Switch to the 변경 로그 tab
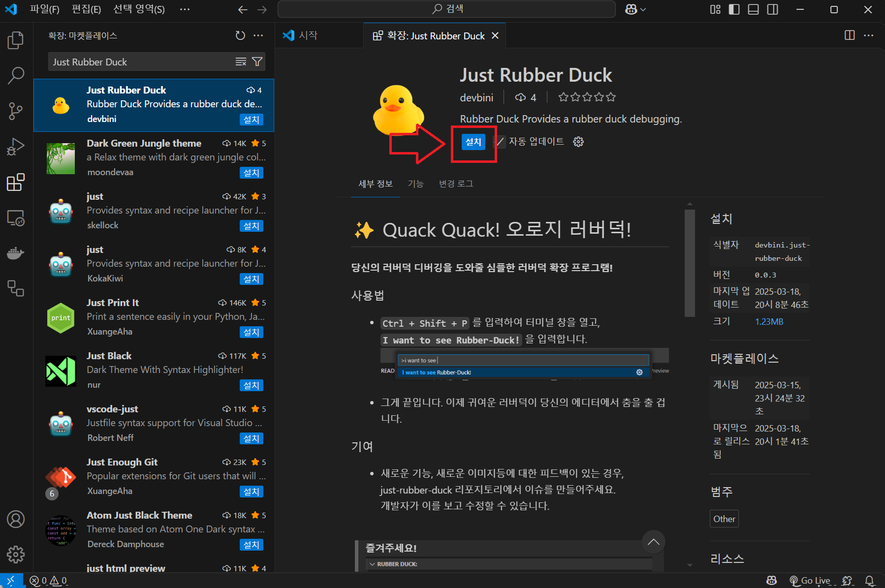Screen dimensions: 885x588 point(456,184)
